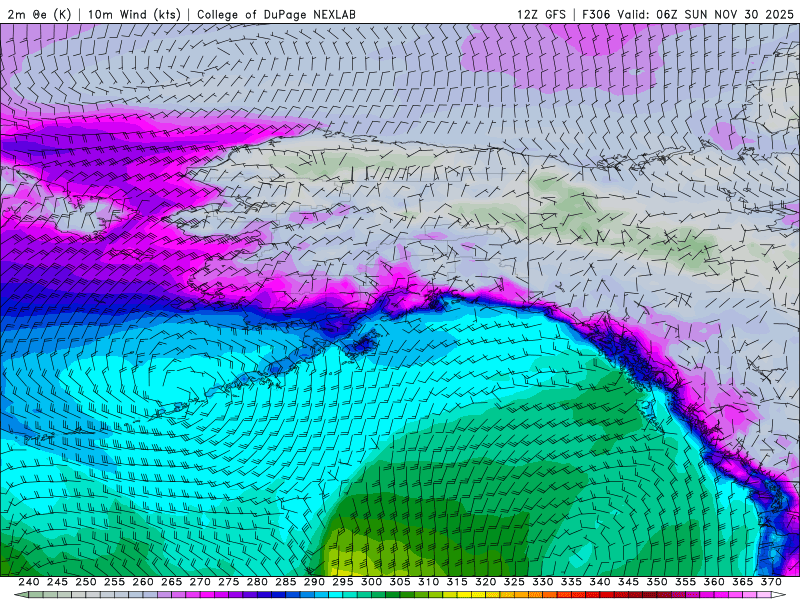Click the 330 value on the color scale
800x600 pixels.
click(x=543, y=582)
